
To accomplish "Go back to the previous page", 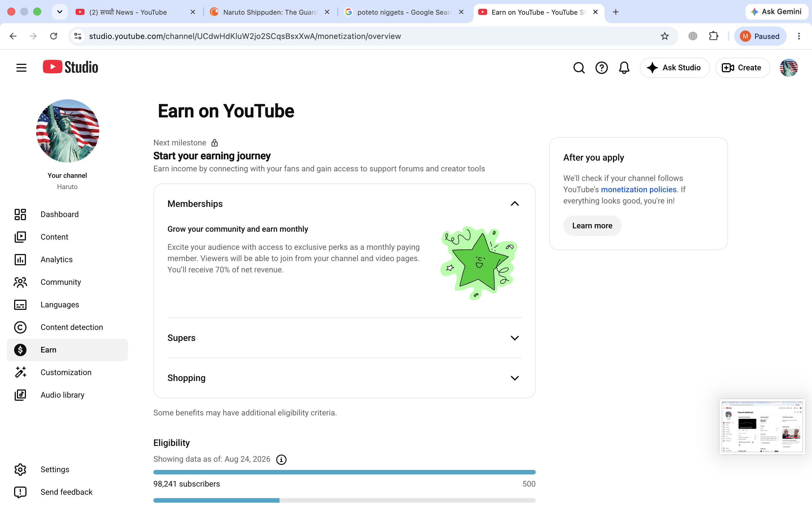I will tap(13, 36).
